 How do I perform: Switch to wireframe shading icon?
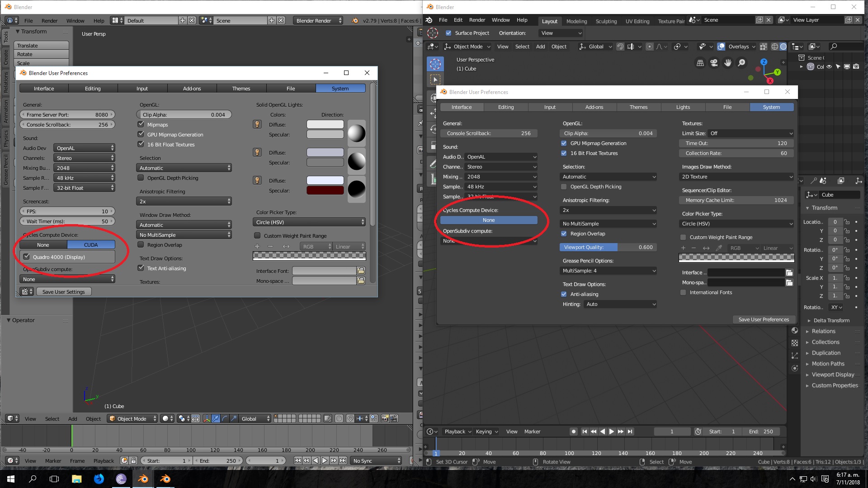click(774, 47)
